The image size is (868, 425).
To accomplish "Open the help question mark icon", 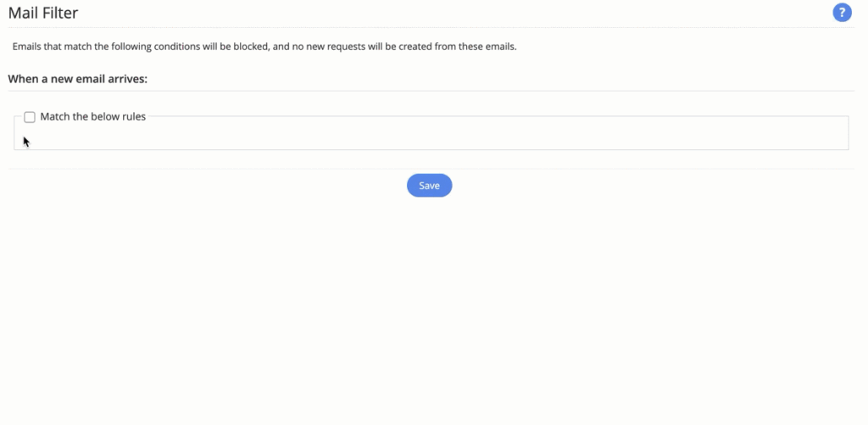I will coord(842,13).
